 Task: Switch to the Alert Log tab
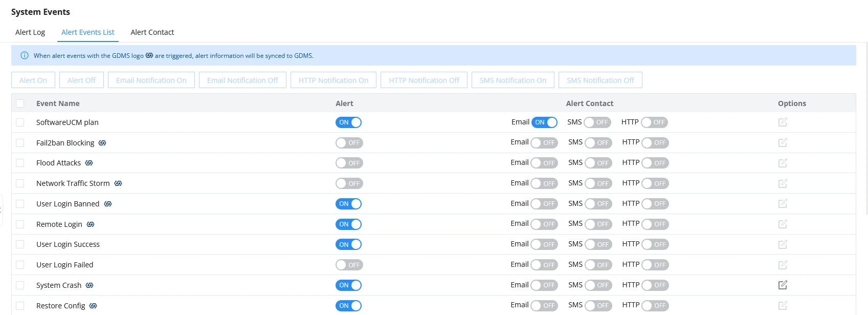point(30,32)
